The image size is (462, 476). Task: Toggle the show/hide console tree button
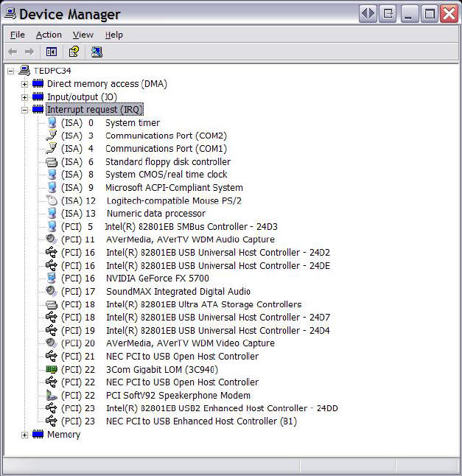52,52
